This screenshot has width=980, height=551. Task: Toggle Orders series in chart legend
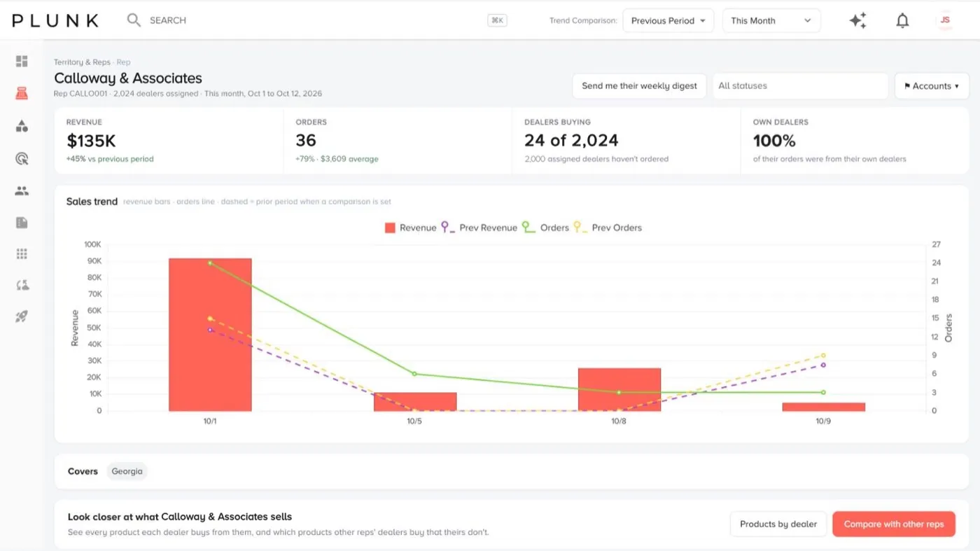(545, 228)
